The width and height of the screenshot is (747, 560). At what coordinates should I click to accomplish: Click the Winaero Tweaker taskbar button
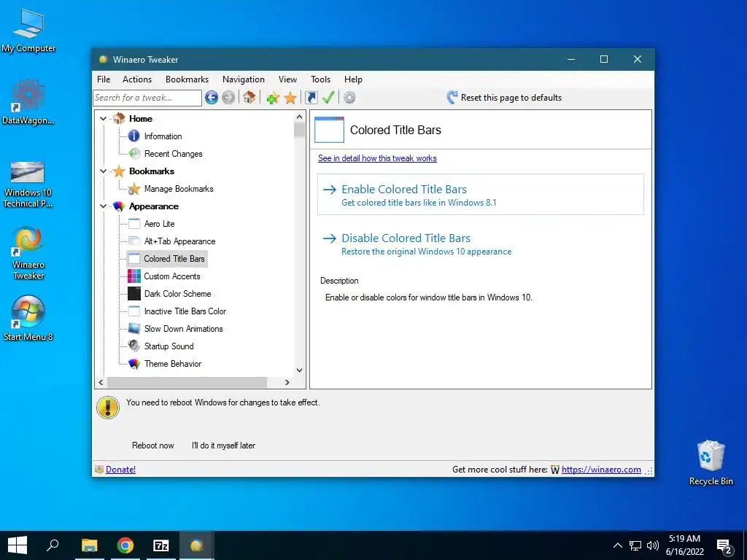197,545
